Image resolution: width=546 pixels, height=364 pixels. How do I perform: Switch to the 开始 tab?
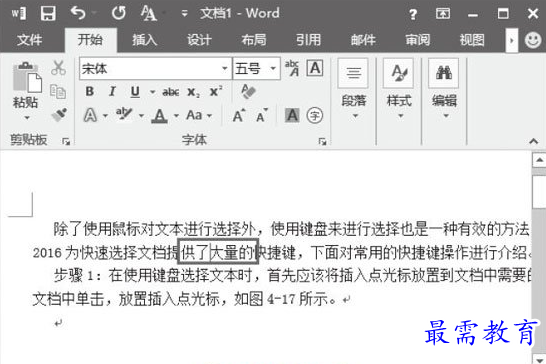[x=90, y=40]
